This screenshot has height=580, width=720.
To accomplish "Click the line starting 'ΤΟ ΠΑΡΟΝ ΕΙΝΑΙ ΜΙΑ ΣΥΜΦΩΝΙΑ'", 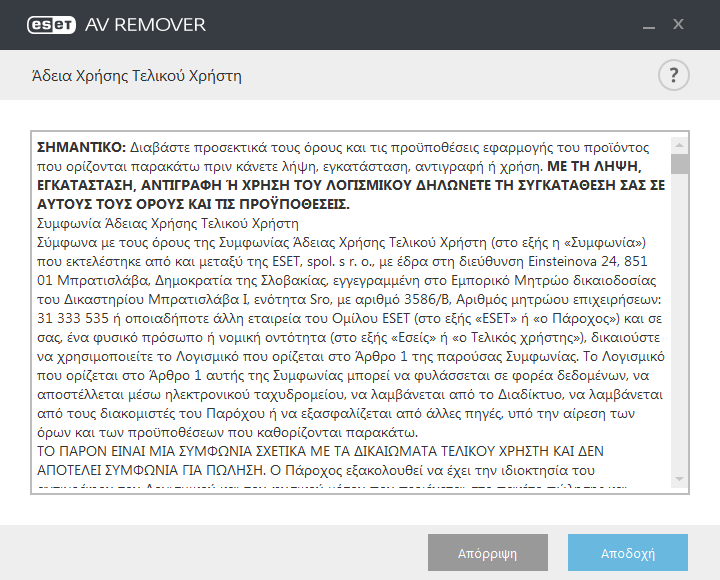I will 320,451.
